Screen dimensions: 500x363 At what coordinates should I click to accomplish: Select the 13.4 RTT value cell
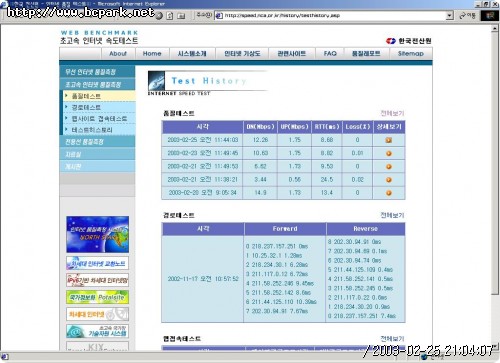tap(327, 193)
